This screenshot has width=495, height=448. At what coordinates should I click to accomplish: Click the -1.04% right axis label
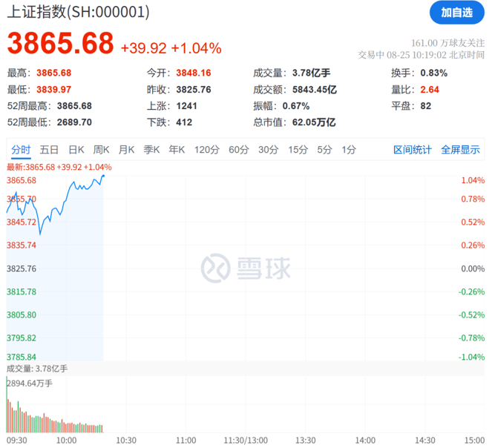point(471,357)
